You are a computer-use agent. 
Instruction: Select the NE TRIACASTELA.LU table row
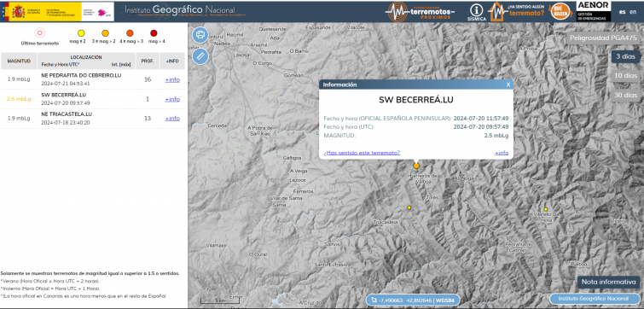(x=93, y=119)
